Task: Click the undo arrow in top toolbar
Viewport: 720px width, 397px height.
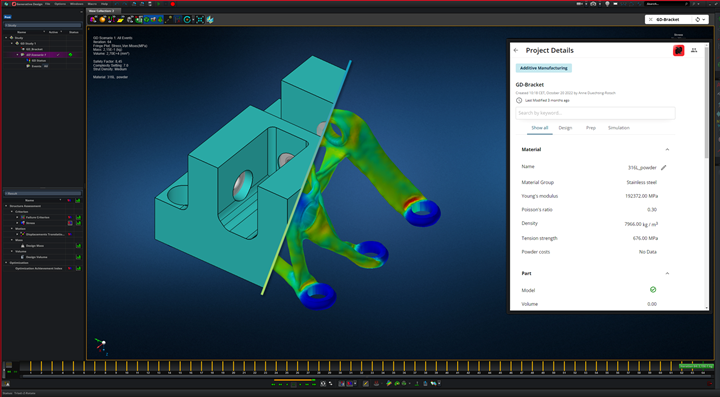Action: (116, 4)
